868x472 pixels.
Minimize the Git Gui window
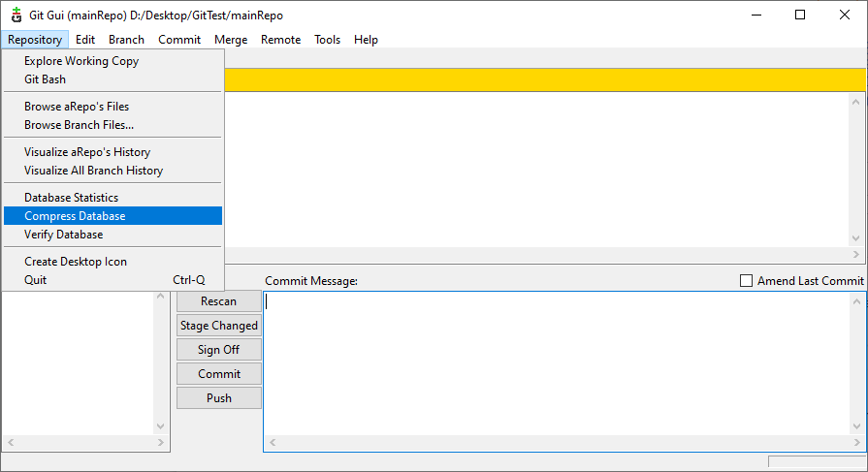point(756,15)
